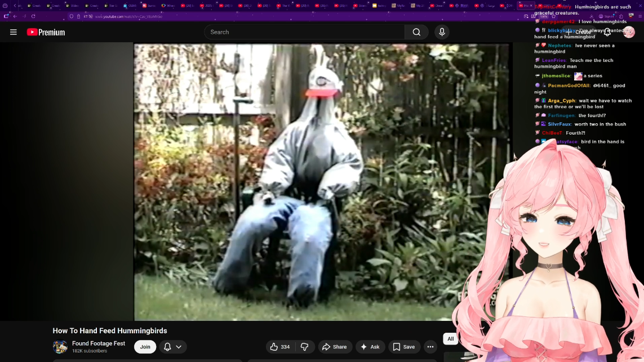
Task: Click the video title How To Hand Feed Hummingbirds
Action: (110, 331)
